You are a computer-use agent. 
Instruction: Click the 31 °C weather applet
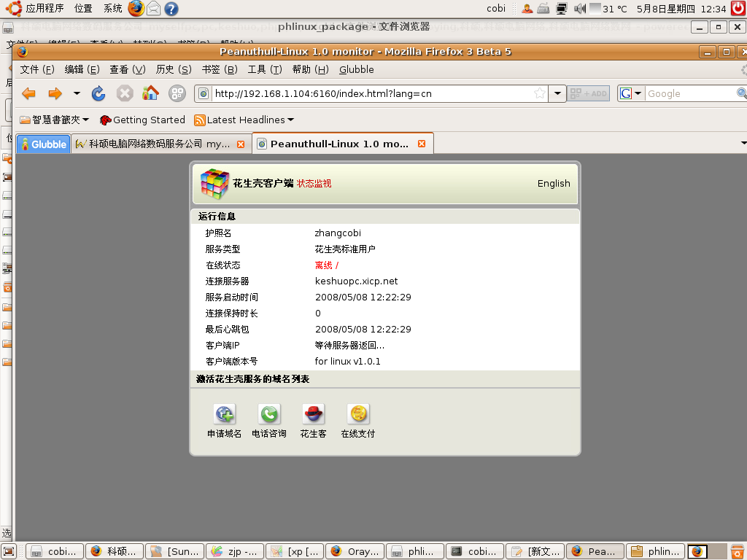tap(608, 9)
